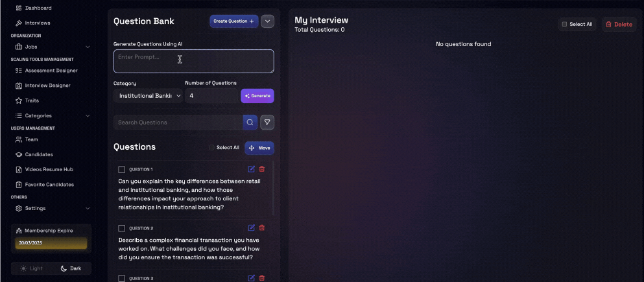The height and width of the screenshot is (282, 644).
Task: Open Videos Resume Hub from sidebar
Action: [49, 170]
